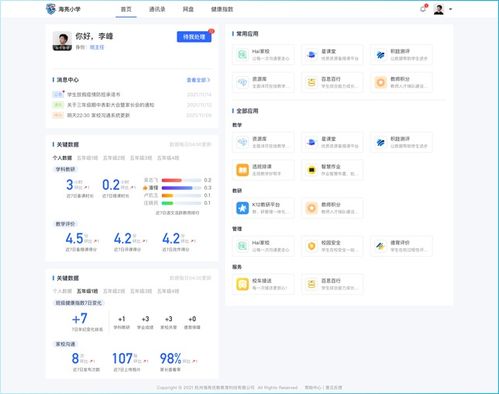Switch to the 通讯录 tab
Image resolution: width=499 pixels, height=394 pixels.
pos(157,9)
